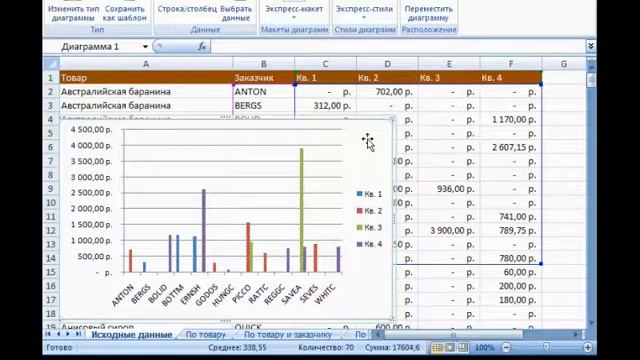Click cell with 3 900,00 р.

tap(449, 230)
